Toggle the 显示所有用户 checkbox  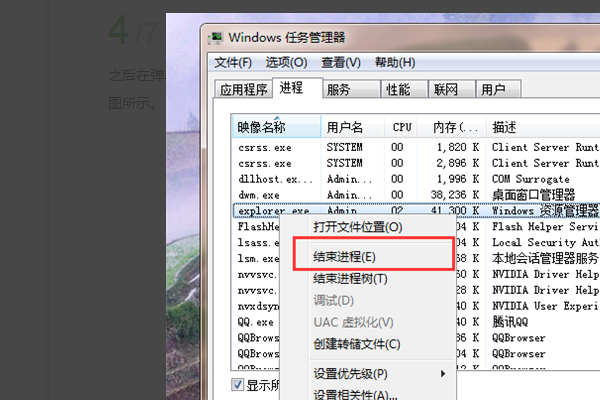pyautogui.click(x=237, y=384)
